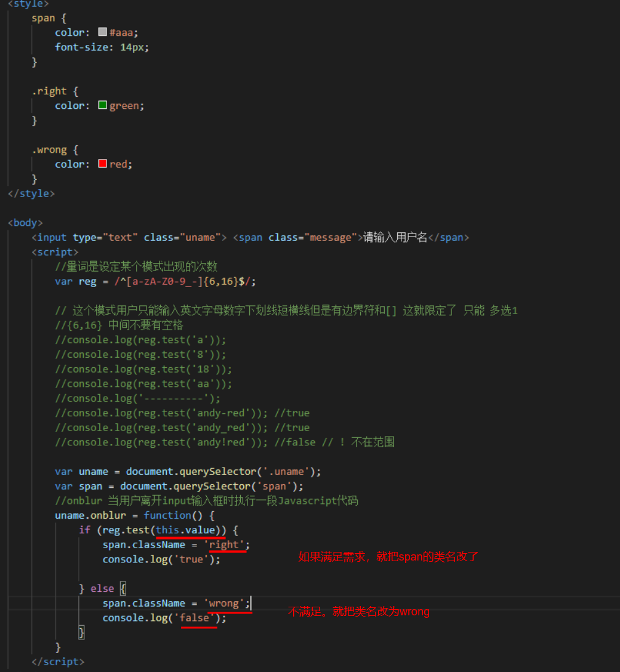Click the commented console.log('----------') line
This screenshot has height=672, width=620.
click(x=137, y=399)
